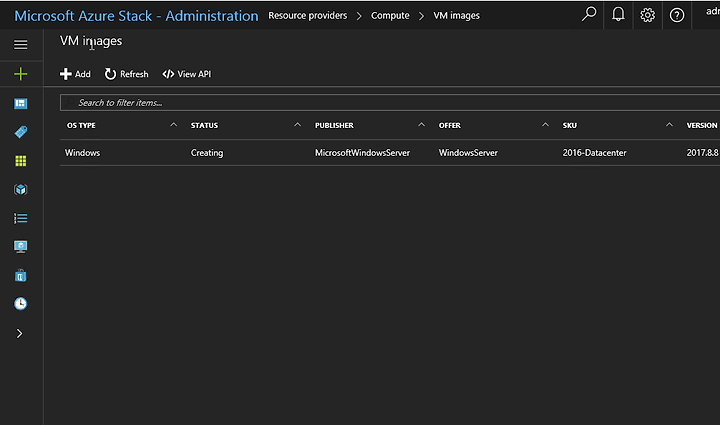Open the cube Resource groups icon
Image resolution: width=720 pixels, height=425 pixels.
tap(21, 189)
